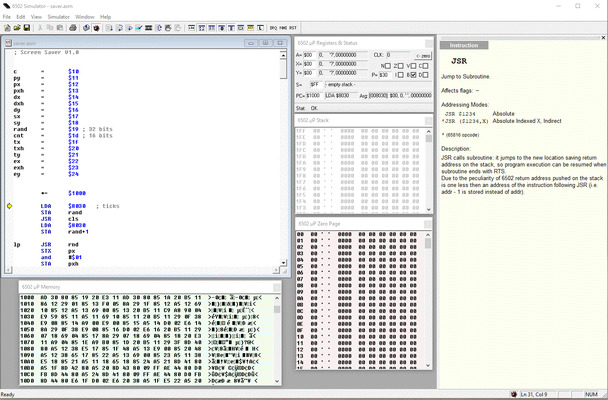608x400 pixels.
Task: Maximize the saver.asm editor window
Action: (266, 43)
